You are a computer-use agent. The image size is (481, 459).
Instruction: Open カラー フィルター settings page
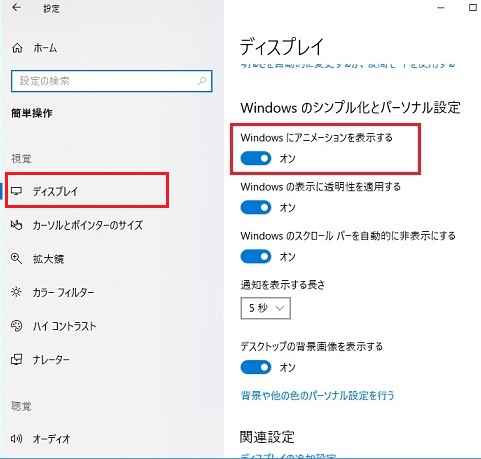click(x=63, y=293)
